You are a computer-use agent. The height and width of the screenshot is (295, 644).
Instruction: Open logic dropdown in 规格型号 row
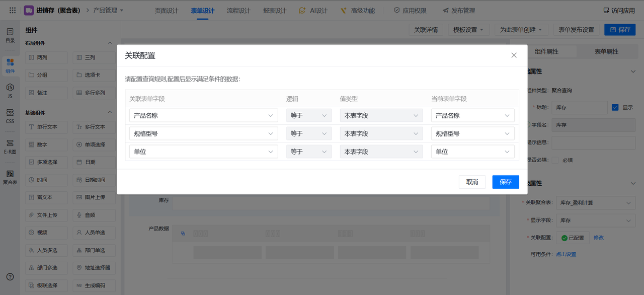click(x=308, y=133)
